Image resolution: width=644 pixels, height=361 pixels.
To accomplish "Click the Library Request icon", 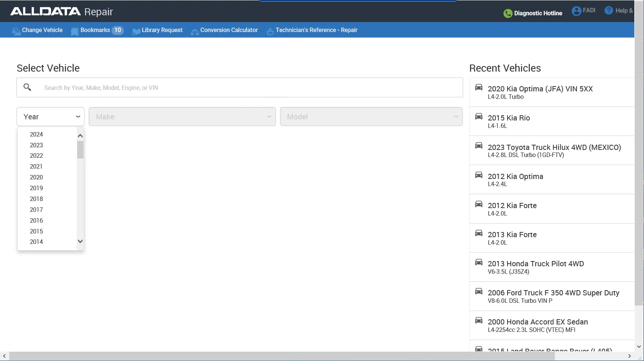I will point(136,32).
